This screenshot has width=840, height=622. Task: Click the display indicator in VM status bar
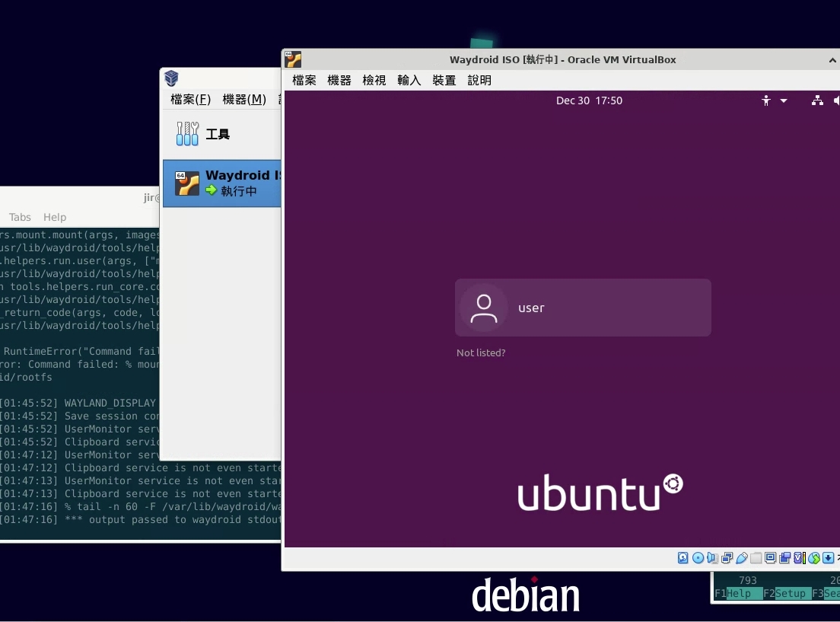(x=770, y=558)
